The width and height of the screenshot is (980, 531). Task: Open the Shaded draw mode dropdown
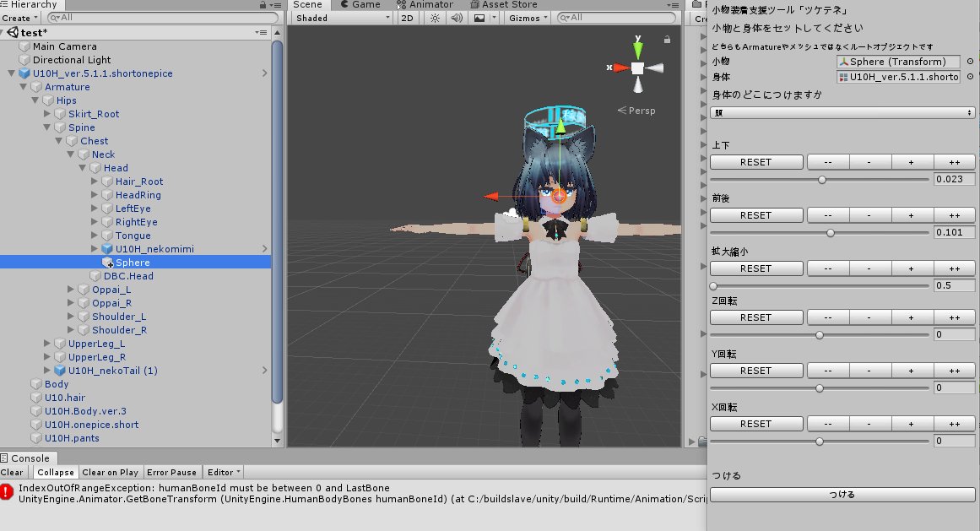(342, 18)
